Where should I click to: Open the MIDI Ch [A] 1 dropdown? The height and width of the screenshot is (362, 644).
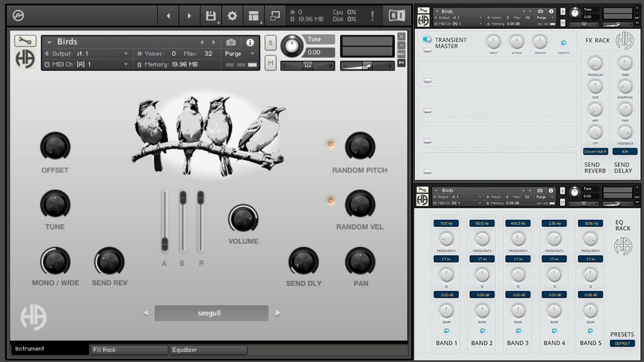(x=86, y=64)
